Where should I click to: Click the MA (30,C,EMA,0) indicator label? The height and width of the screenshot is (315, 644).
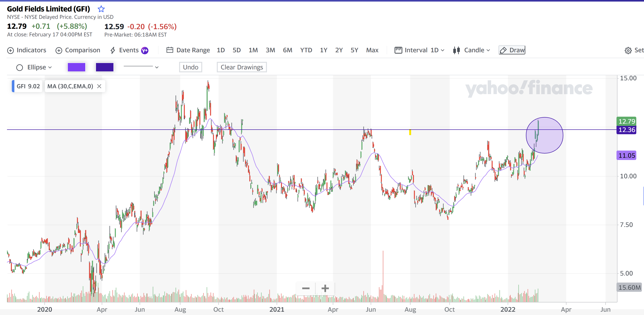(70, 86)
